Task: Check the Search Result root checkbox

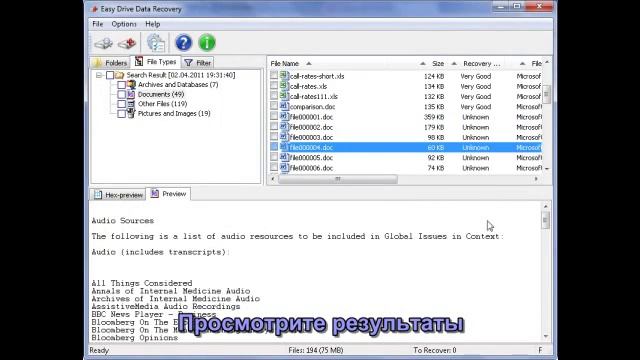Action: click(110, 75)
